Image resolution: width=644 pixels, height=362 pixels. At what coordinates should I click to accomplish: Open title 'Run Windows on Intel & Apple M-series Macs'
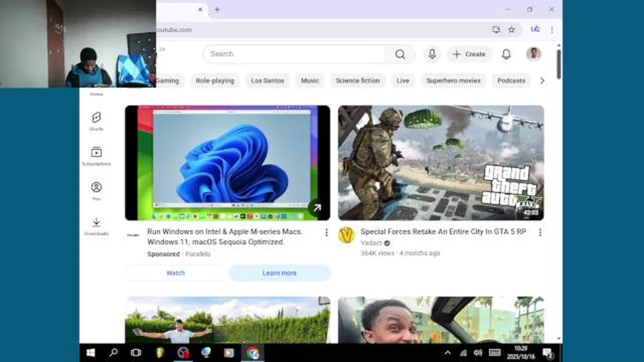(x=225, y=237)
